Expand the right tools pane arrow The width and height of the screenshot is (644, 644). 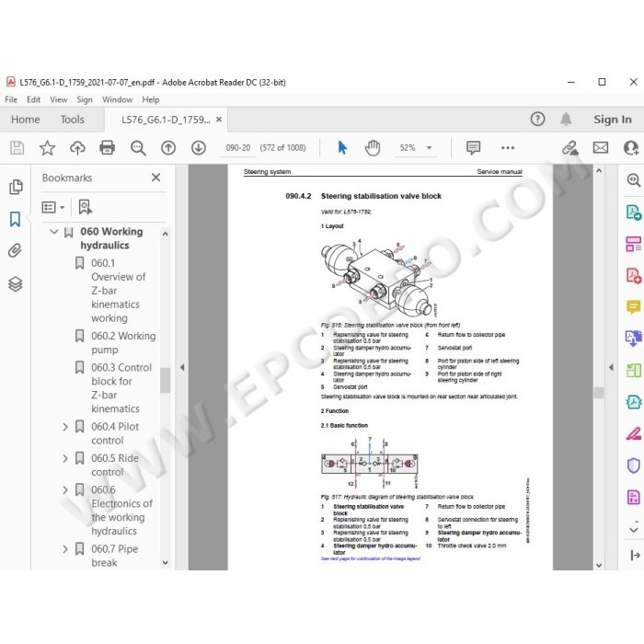click(635, 556)
